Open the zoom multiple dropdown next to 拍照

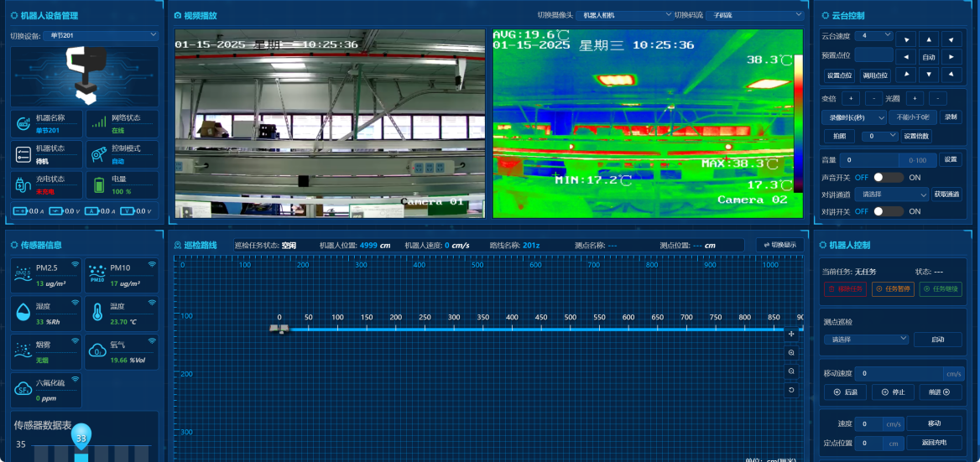pos(880,136)
